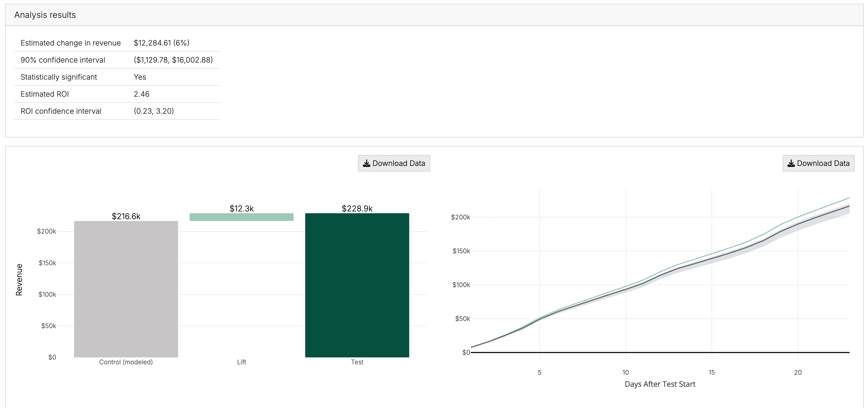This screenshot has width=868, height=408.
Task: Click the Analysis results panel header
Action: (45, 15)
